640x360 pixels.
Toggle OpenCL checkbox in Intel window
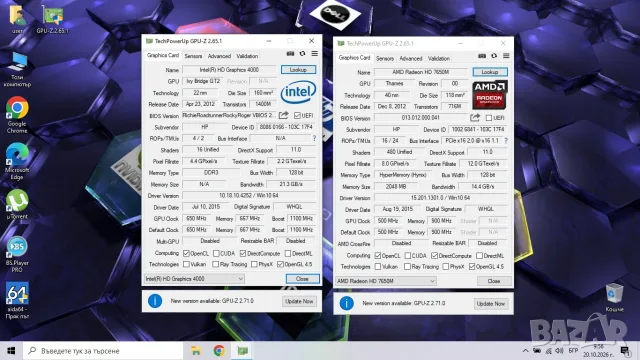[x=187, y=253]
